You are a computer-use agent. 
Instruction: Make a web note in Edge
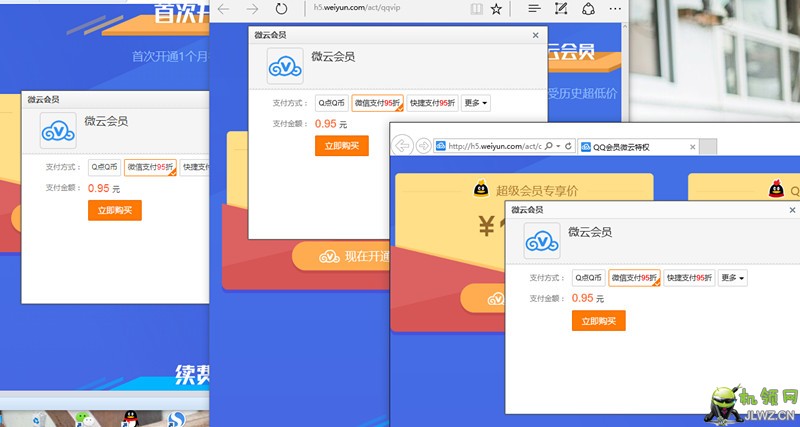tap(561, 9)
